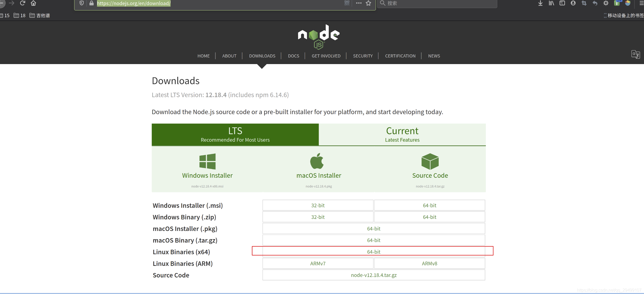Download 64-bit Linux Binaries (x64)
The image size is (644, 295).
374,252
